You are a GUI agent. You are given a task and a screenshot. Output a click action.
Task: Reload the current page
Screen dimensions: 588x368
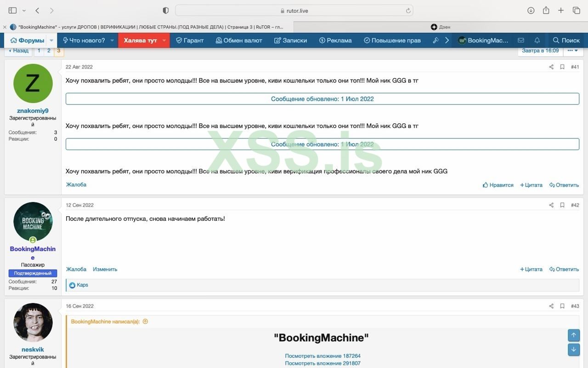click(408, 10)
